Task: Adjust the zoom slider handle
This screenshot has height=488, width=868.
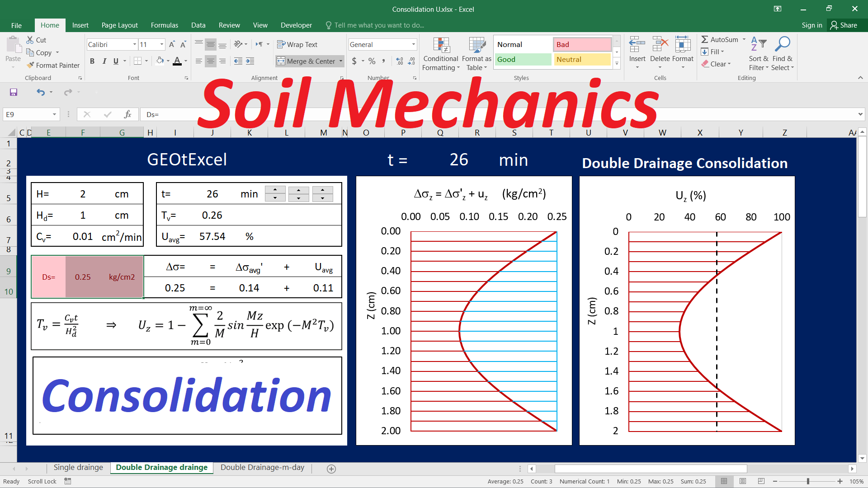Action: (x=808, y=481)
